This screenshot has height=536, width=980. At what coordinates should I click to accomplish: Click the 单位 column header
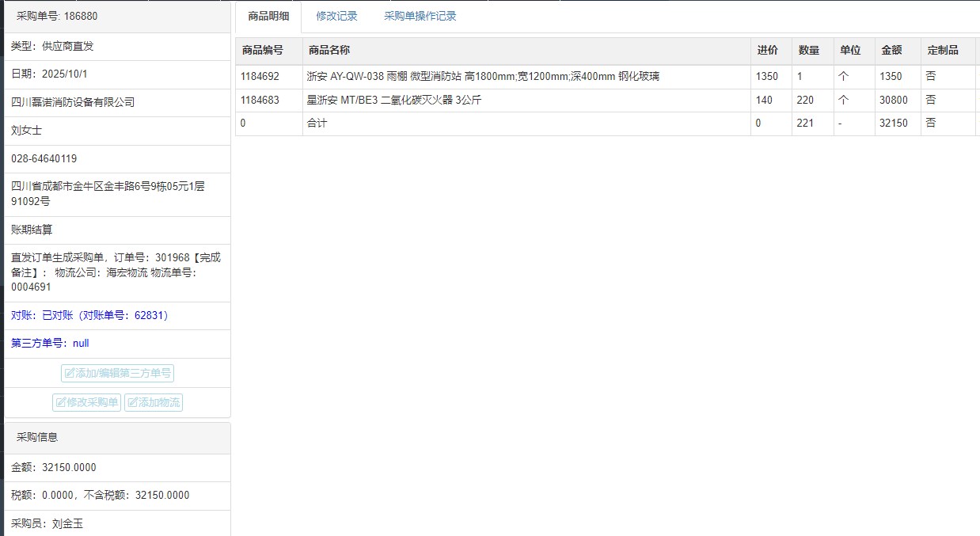850,50
